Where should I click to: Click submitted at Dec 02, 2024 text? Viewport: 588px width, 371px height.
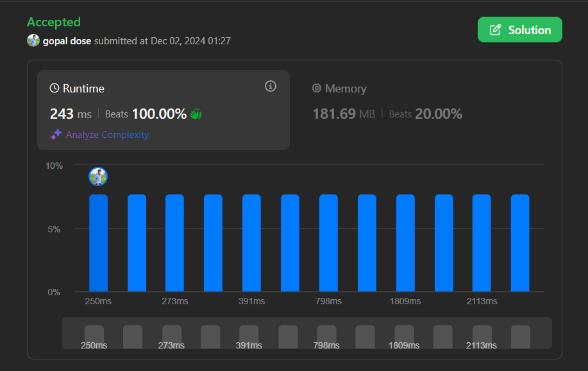(x=162, y=41)
